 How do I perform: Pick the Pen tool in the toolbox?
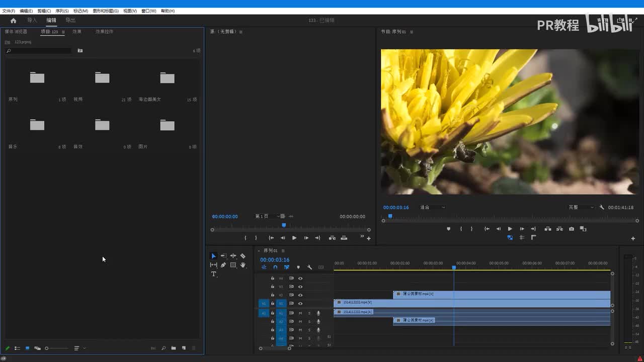click(223, 265)
